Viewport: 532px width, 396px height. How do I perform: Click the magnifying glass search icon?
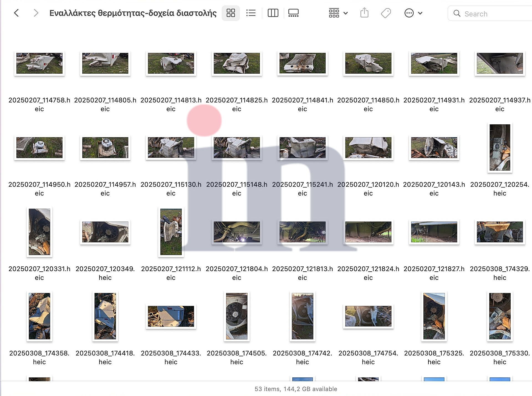[457, 14]
